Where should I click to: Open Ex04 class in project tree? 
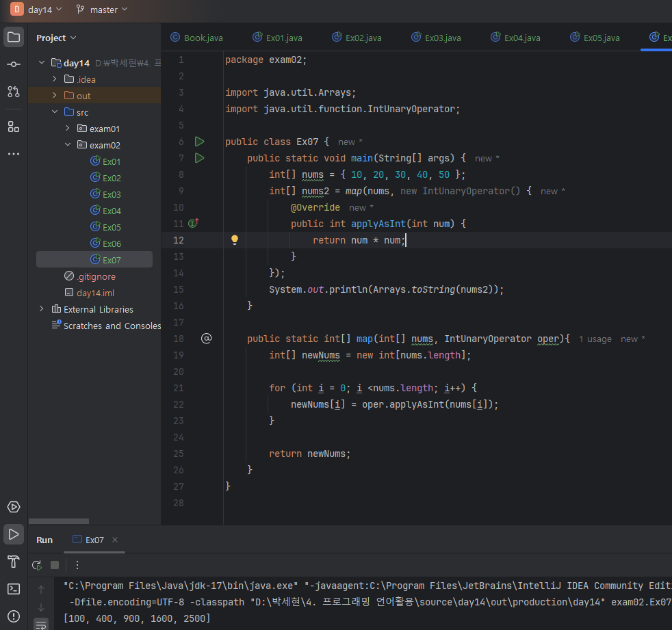(106, 211)
